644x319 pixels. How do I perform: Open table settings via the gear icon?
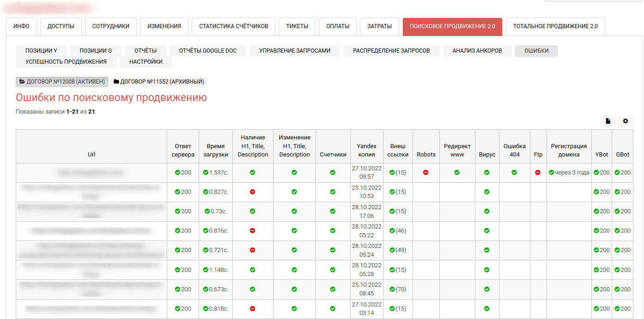point(626,121)
